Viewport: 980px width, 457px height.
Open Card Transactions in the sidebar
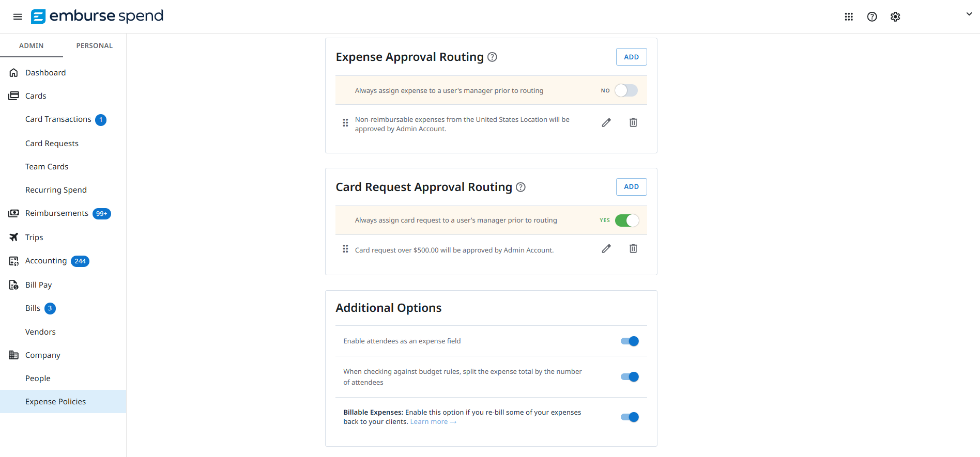[x=58, y=119]
